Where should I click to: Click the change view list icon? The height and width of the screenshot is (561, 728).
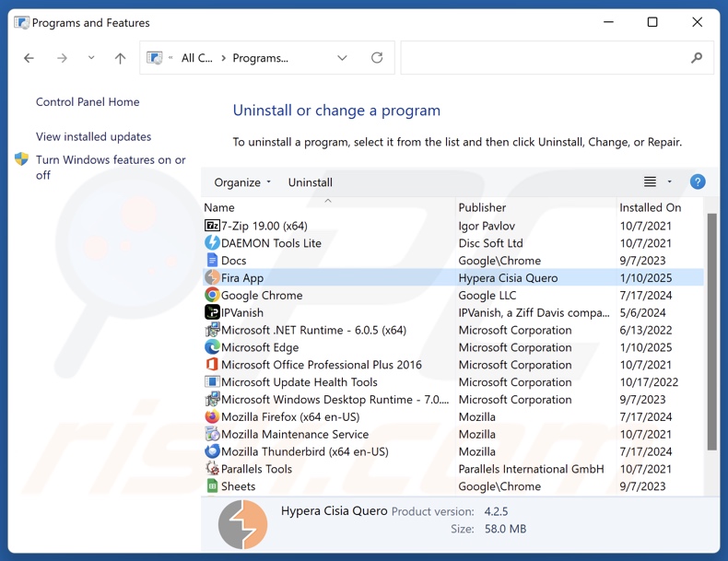tap(650, 181)
